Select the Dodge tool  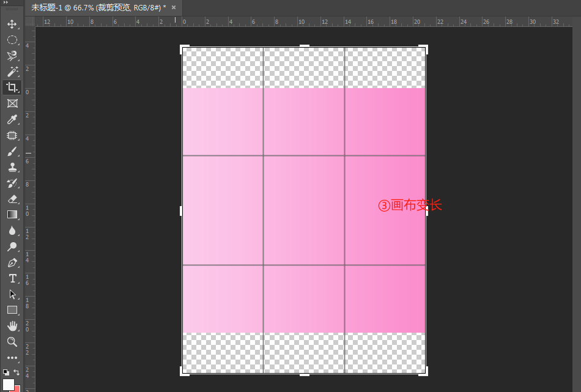point(12,246)
